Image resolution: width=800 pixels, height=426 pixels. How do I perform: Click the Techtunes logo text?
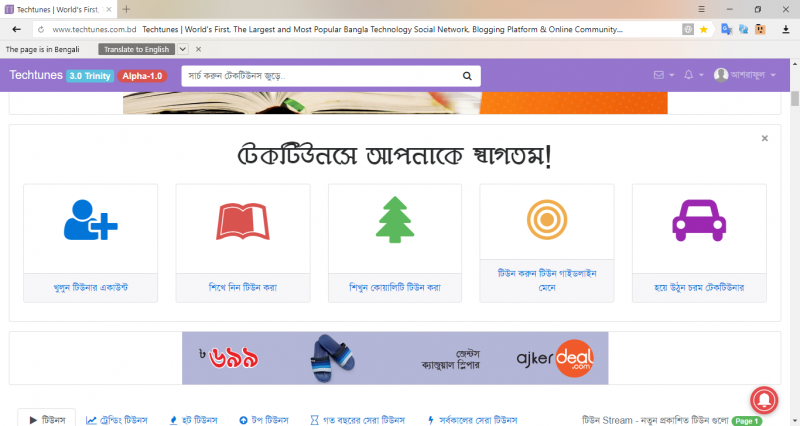click(36, 75)
